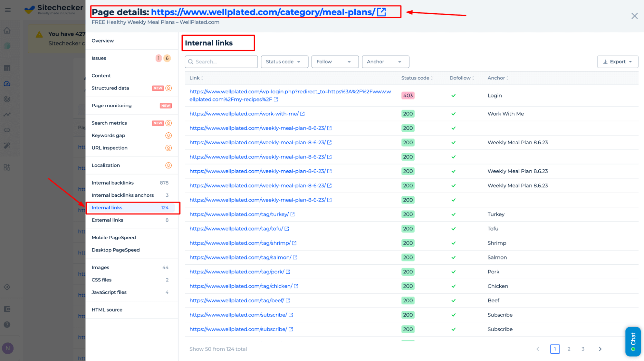Open external icon next to tag/beef link
The height and width of the screenshot is (361, 644).
pos(288,300)
